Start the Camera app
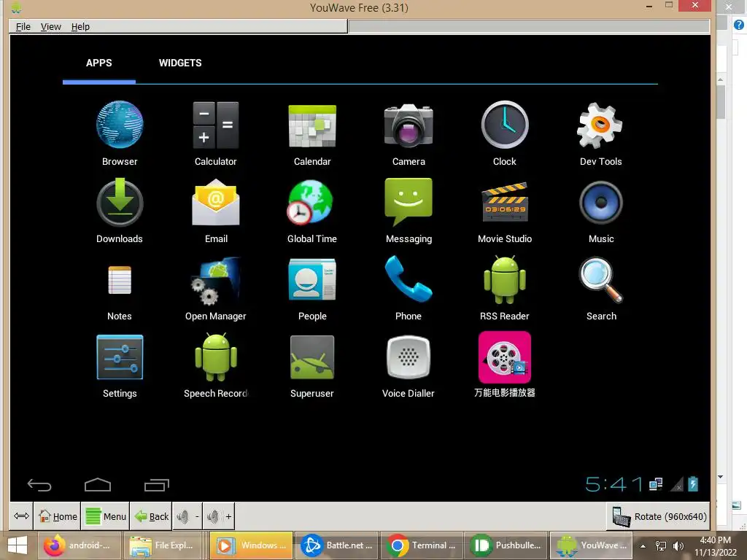 [409, 133]
